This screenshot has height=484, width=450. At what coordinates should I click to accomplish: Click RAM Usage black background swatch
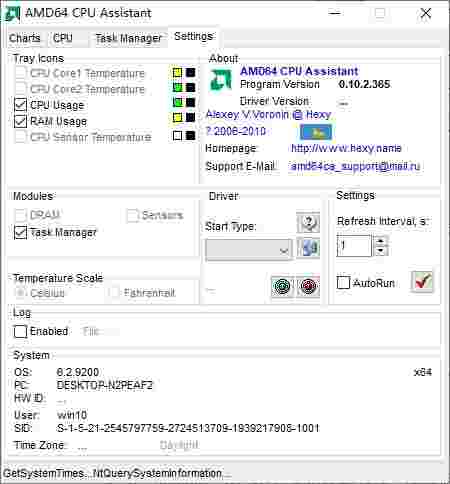coord(190,117)
